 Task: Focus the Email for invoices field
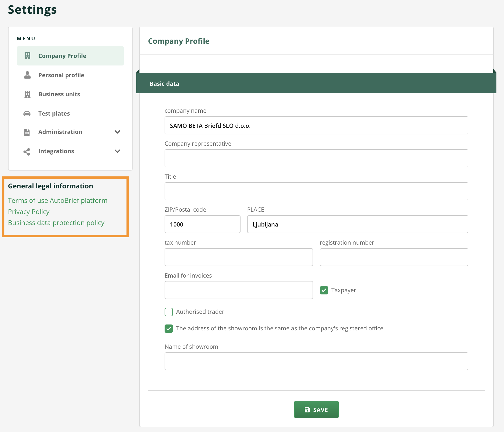(x=239, y=290)
